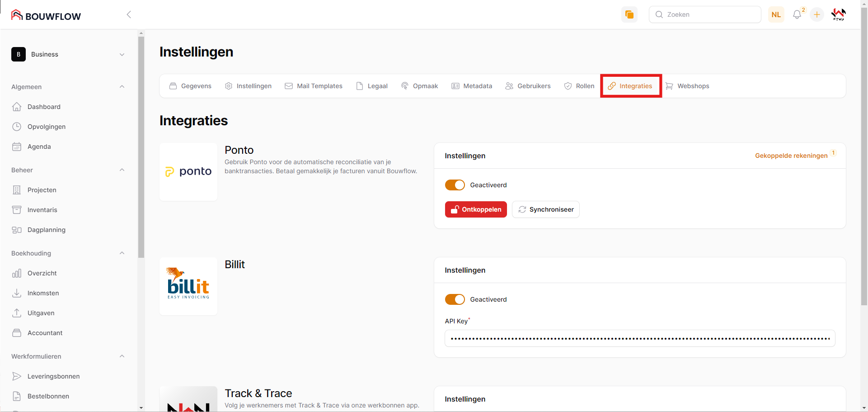Click the Inkomsten download arrow icon
Viewport: 868px width, 412px height.
tap(17, 293)
